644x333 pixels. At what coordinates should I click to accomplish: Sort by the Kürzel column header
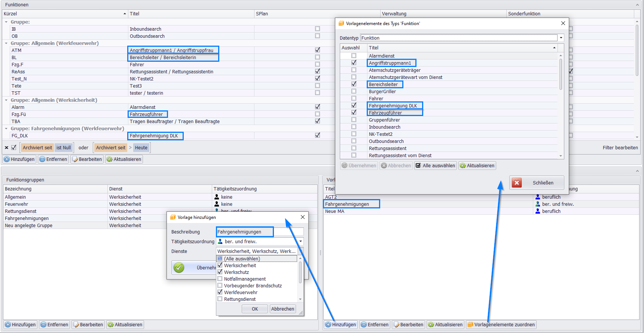tap(64, 14)
